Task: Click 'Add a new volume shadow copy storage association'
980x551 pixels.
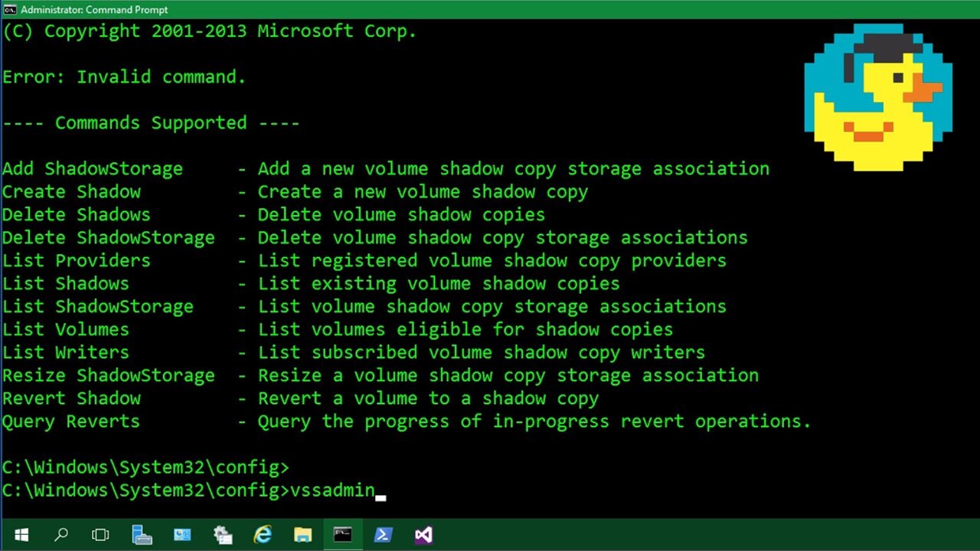Action: pos(514,168)
